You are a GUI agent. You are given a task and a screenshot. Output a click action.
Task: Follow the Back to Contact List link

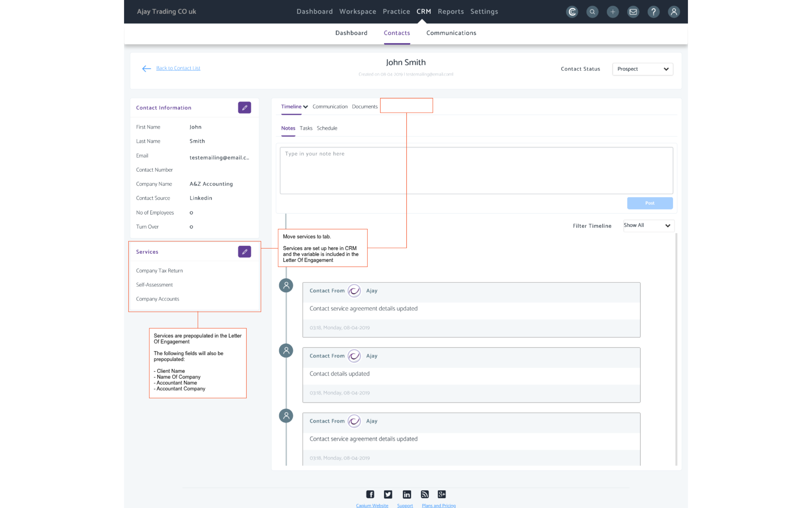[x=178, y=68]
